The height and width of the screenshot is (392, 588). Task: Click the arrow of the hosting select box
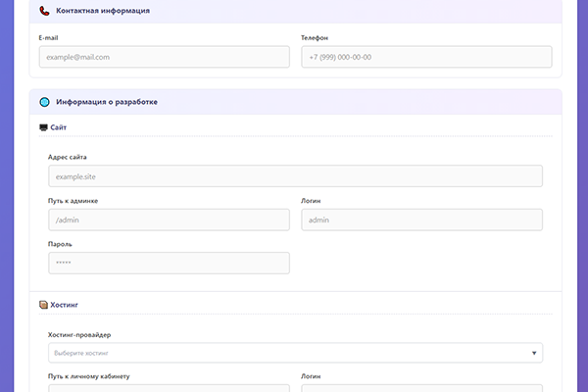tap(534, 353)
